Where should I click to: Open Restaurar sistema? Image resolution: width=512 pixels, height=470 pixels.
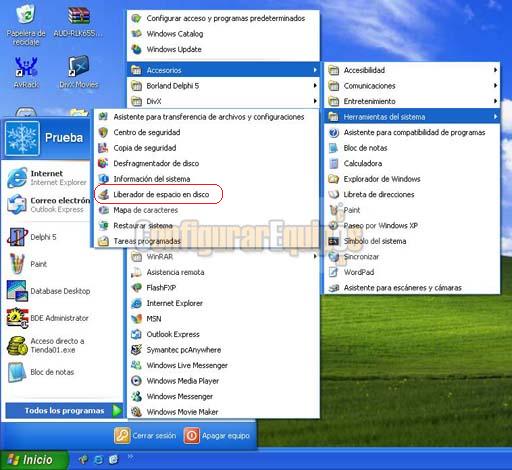coord(206,225)
